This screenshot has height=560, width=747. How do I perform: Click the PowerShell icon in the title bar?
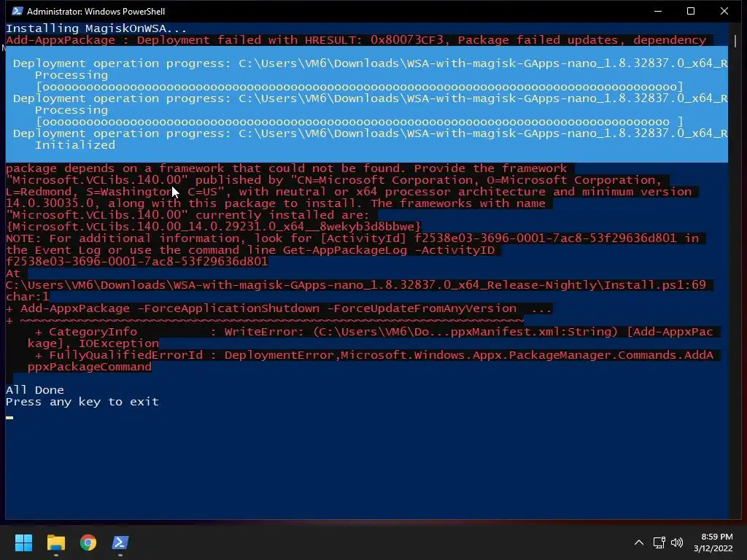coord(18,11)
